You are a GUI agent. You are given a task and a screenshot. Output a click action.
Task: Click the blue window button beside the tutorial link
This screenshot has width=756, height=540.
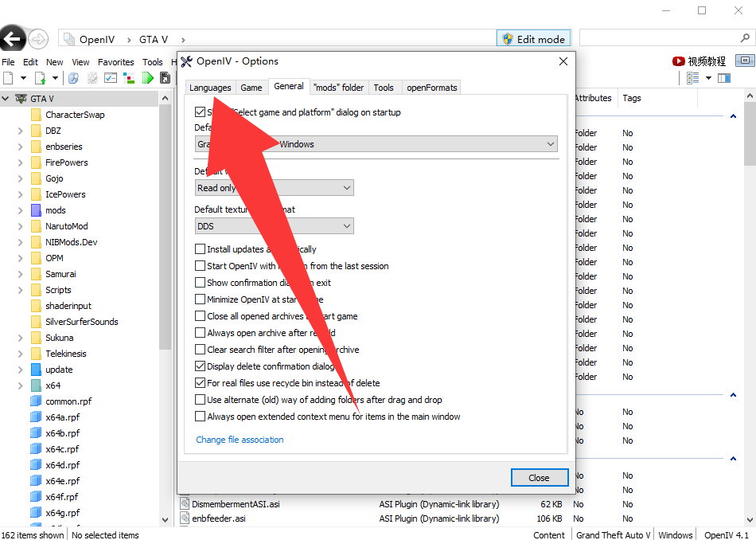point(745,61)
